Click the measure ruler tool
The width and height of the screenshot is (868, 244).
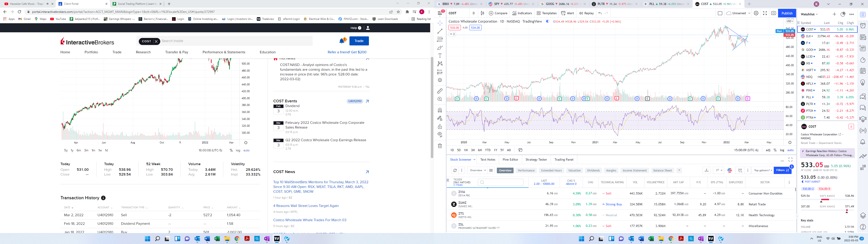pos(440,91)
